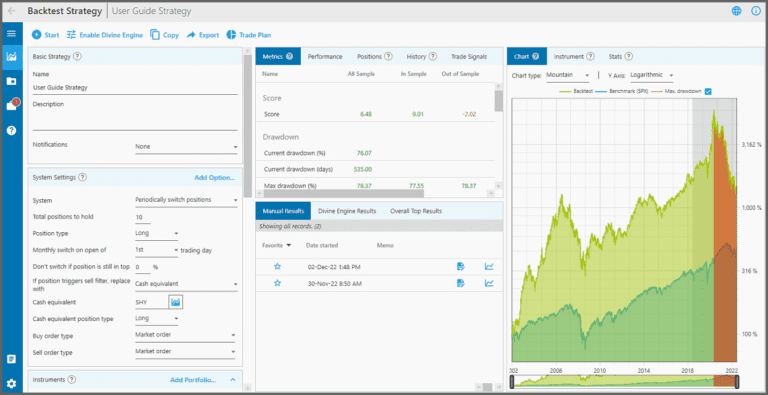This screenshot has width=768, height=395.
Task: Open settings gear in sidebar
Action: pyautogui.click(x=11, y=383)
